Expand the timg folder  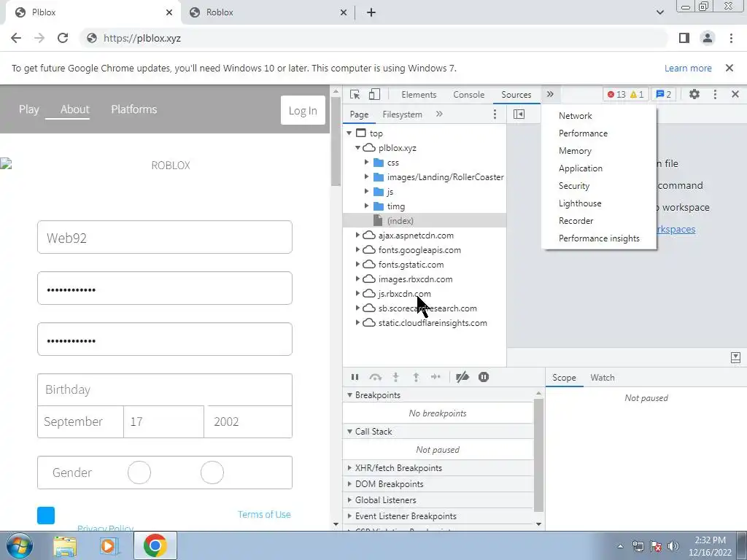click(366, 206)
